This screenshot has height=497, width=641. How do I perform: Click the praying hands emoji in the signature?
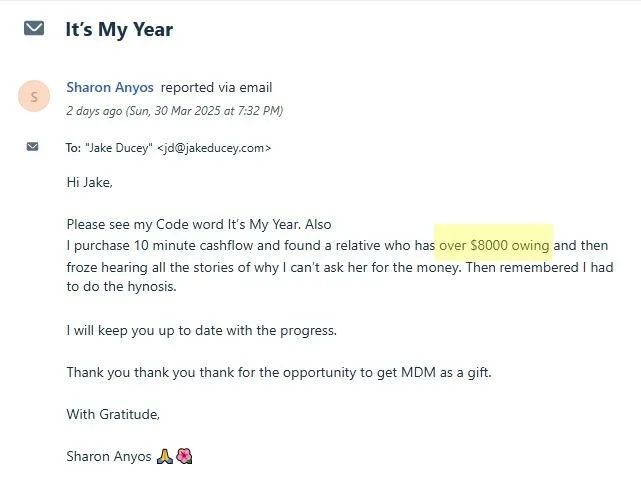tap(165, 456)
